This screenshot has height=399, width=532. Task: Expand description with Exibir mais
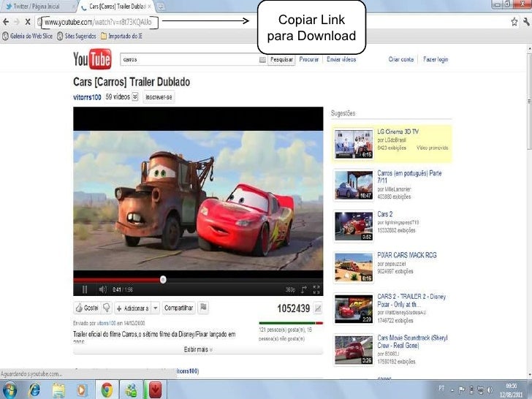pyautogui.click(x=198, y=349)
